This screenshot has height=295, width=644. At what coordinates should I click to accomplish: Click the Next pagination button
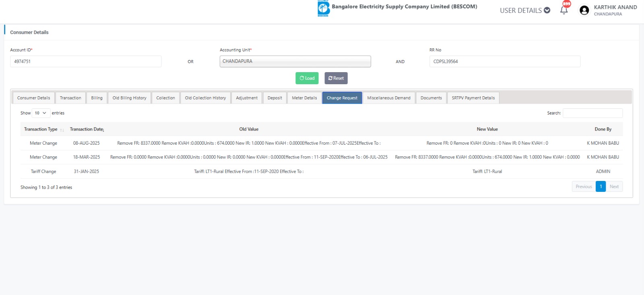click(x=614, y=187)
